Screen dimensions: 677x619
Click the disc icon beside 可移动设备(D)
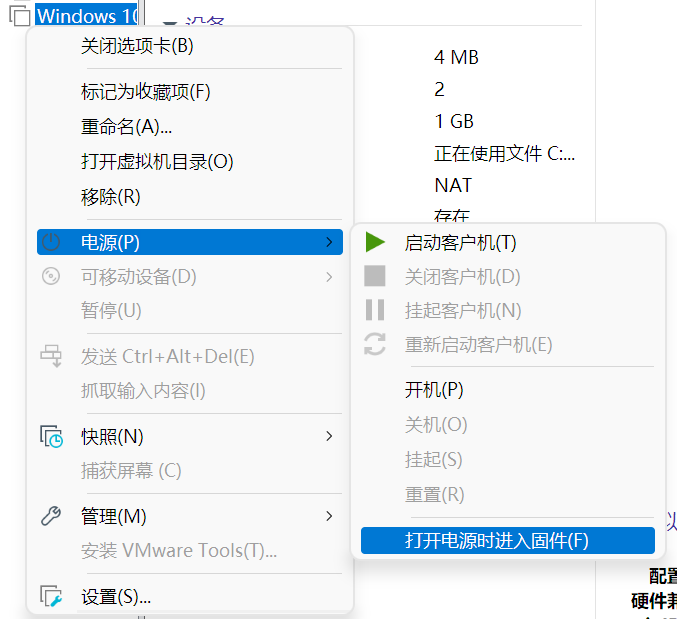point(51,276)
